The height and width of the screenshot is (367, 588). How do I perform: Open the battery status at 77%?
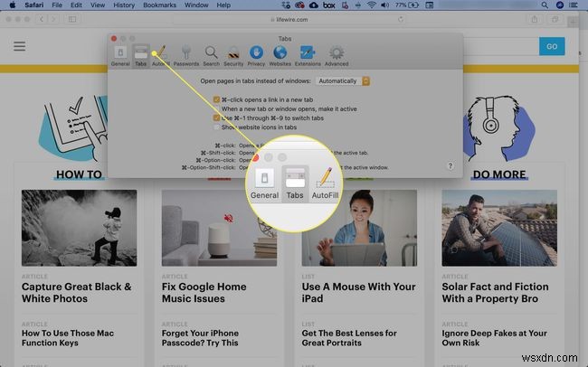pyautogui.click(x=406, y=5)
